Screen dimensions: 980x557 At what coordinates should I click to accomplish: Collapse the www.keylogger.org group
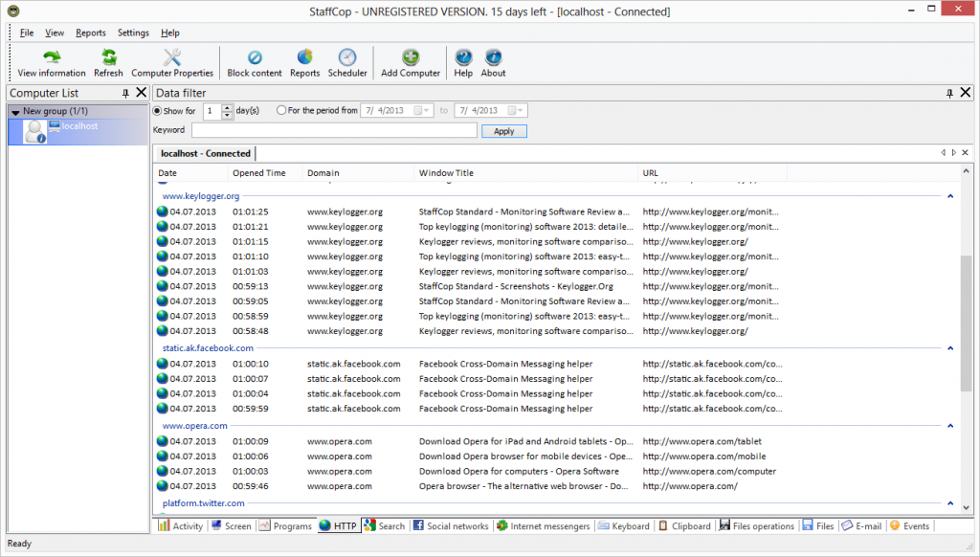coord(950,196)
